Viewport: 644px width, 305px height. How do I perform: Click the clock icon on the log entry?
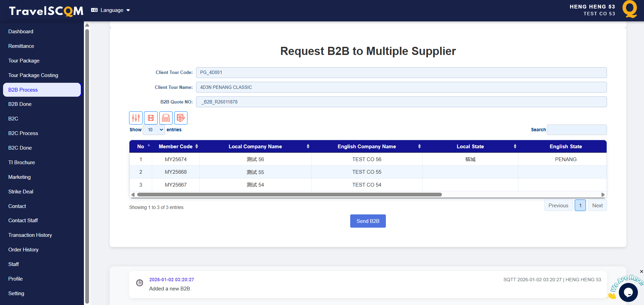pos(140,283)
